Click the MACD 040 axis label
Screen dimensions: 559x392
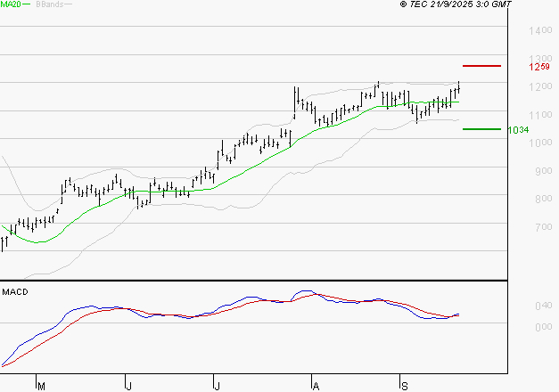pos(544,306)
